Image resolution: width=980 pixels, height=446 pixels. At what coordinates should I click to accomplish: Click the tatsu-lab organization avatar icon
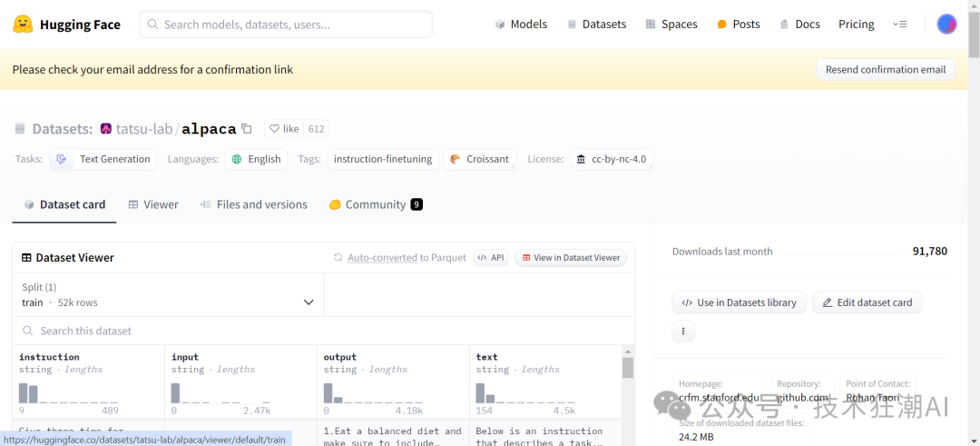click(x=105, y=129)
